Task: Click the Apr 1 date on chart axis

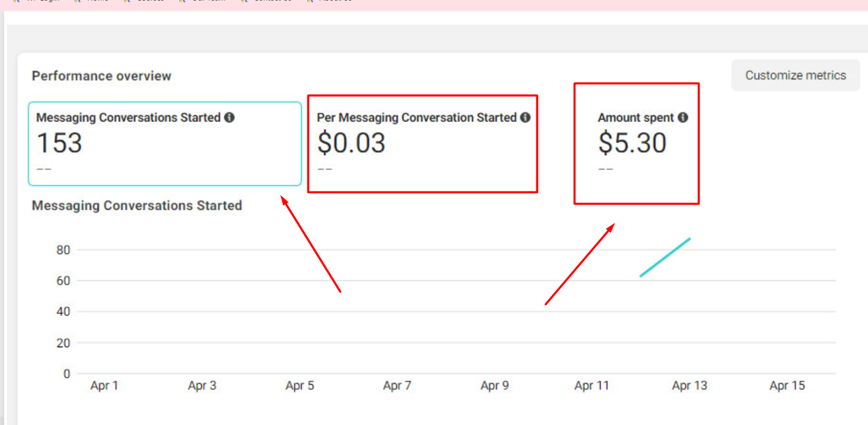Action: [104, 386]
